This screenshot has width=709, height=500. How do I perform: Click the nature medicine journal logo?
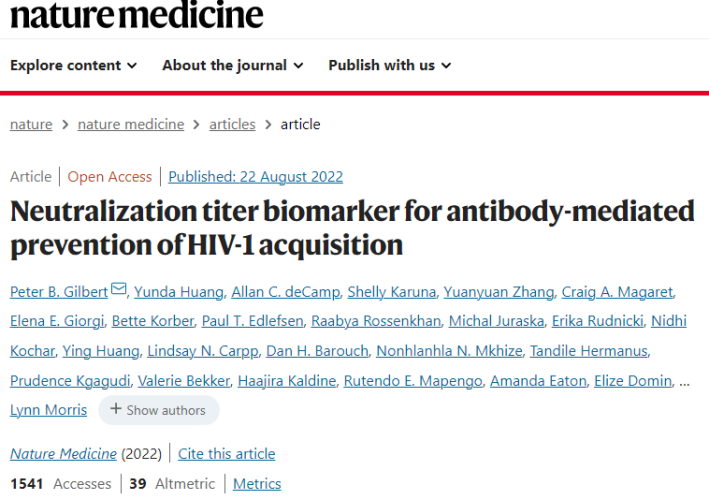point(137,15)
